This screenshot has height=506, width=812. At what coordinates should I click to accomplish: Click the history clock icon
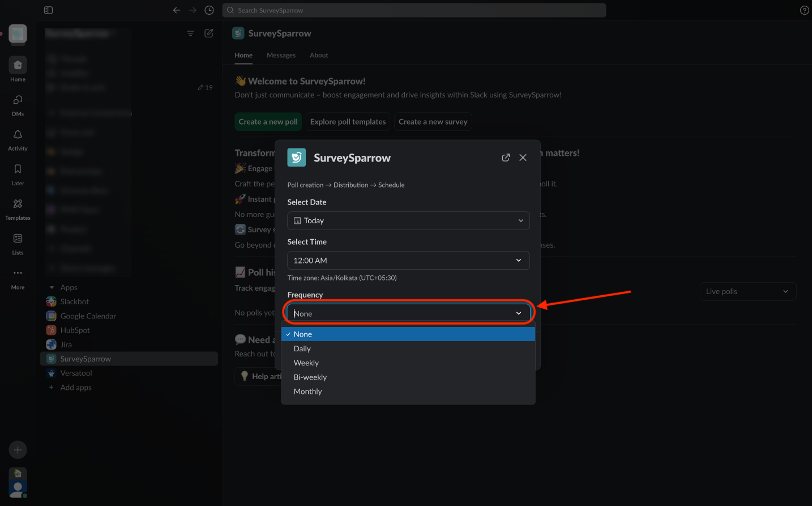click(209, 10)
